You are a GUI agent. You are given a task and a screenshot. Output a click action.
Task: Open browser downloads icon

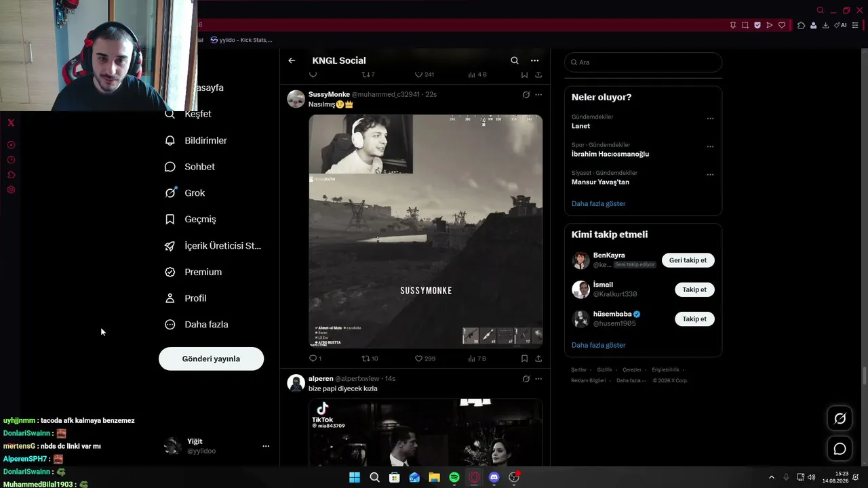(825, 25)
